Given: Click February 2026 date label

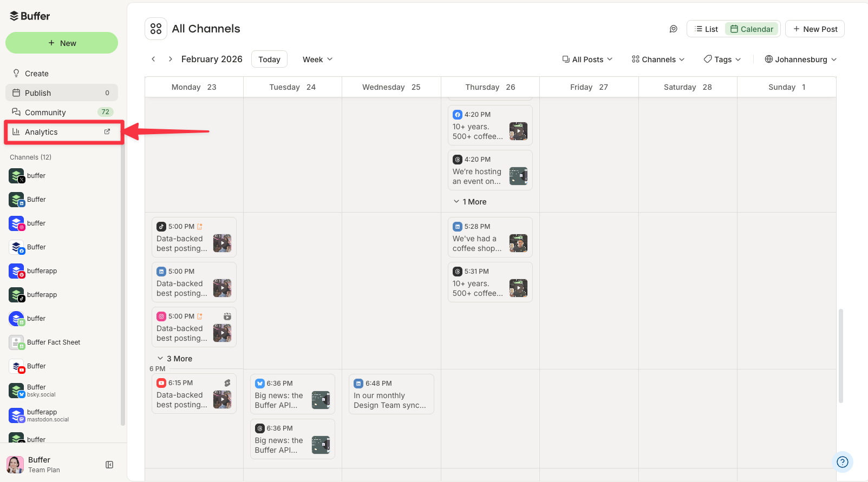Looking at the screenshot, I should click(212, 59).
